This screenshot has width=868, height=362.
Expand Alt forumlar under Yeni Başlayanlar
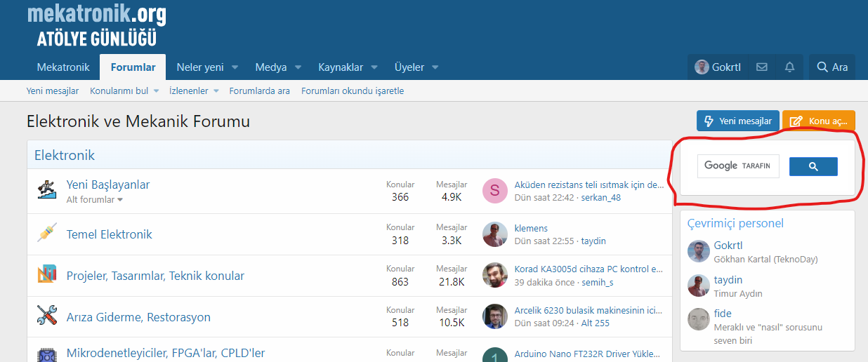coord(94,200)
